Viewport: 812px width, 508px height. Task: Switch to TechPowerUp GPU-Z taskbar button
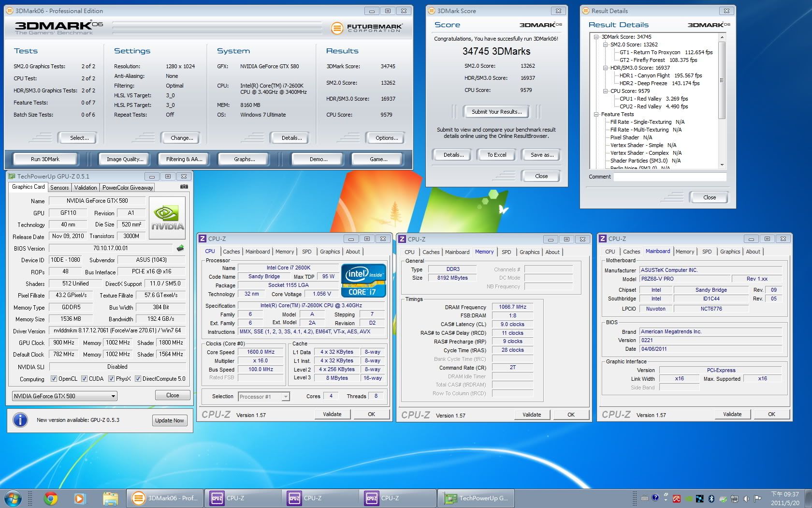tap(476, 498)
